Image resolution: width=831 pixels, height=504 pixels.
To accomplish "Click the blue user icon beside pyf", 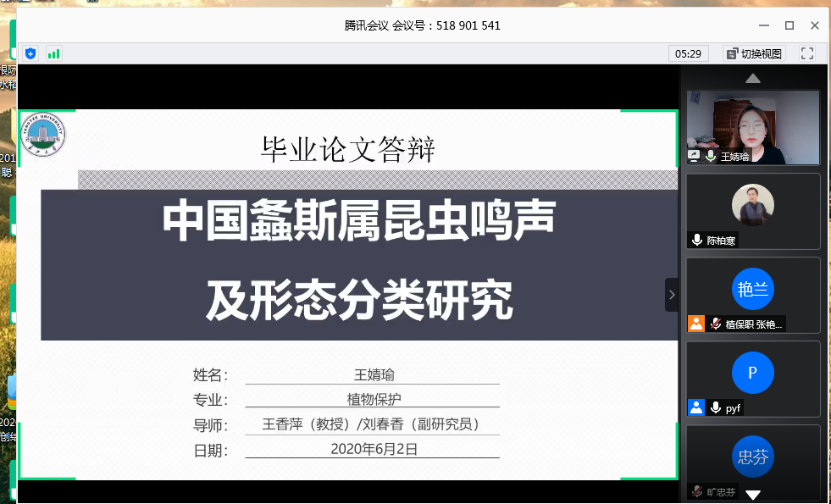I will coord(696,407).
